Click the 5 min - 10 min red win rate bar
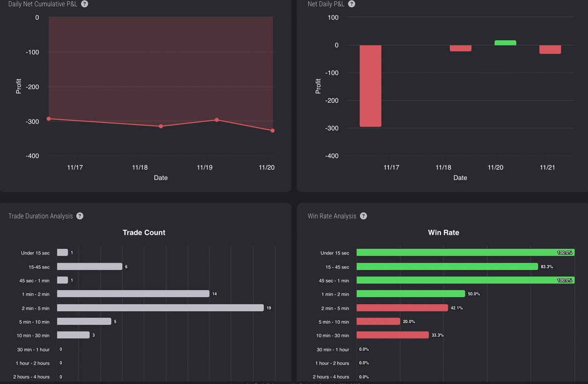Screen dimensions: 588x384 point(378,321)
